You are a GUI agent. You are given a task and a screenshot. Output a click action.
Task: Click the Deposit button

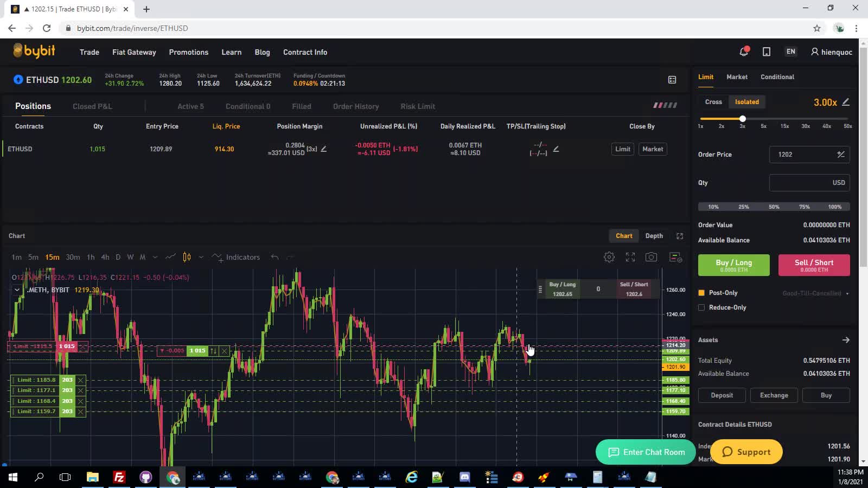point(722,395)
